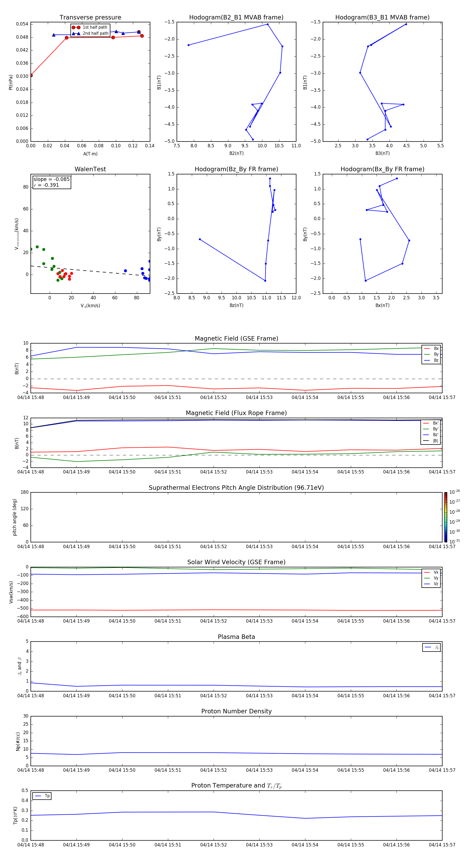Image resolution: width=473 pixels, height=868 pixels.
Task: Click the "Hodogram(Bx_By FR frame)" title
Action: [x=382, y=169]
